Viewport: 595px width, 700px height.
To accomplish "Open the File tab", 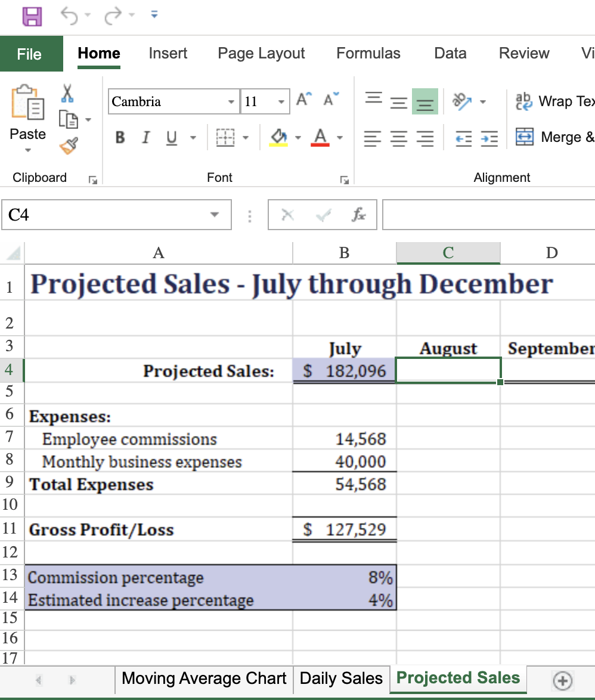I will (31, 54).
